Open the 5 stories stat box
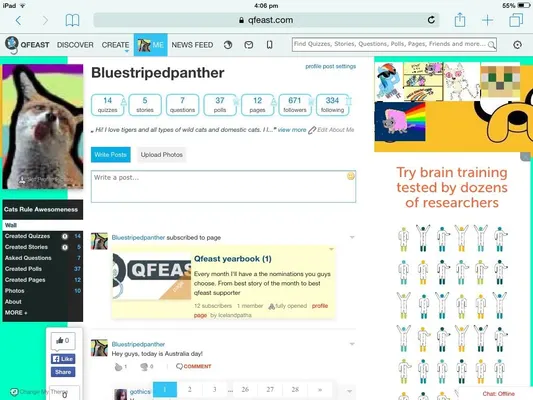Screen dimensions: 533x400 (145, 105)
